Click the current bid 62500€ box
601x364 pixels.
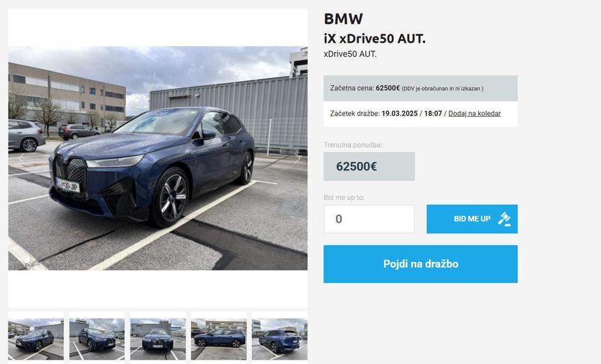[x=369, y=167]
